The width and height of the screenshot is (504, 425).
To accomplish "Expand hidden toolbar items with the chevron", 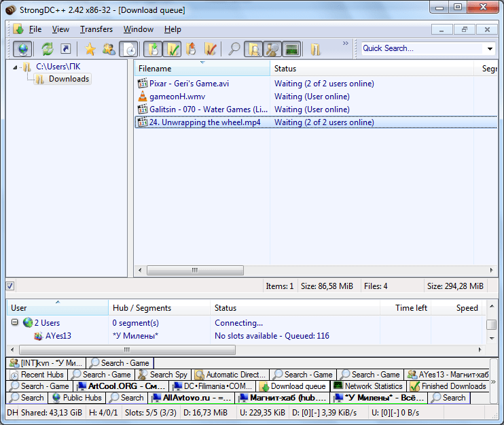I will [346, 43].
